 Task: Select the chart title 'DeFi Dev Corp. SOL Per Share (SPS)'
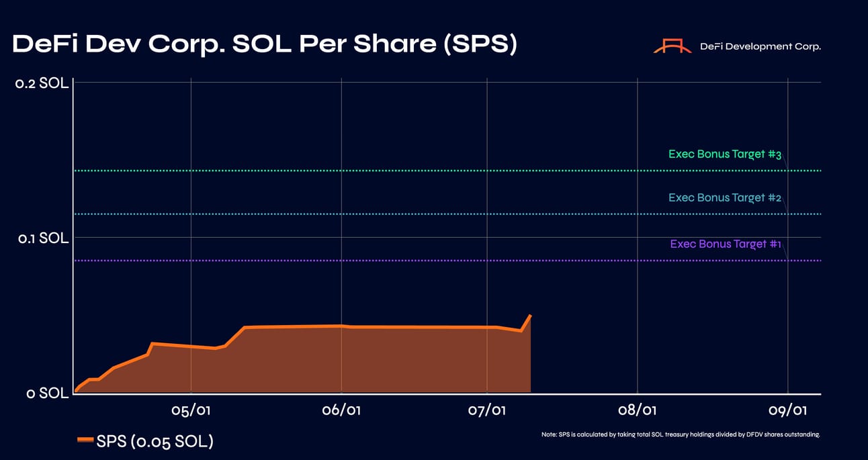point(265,45)
